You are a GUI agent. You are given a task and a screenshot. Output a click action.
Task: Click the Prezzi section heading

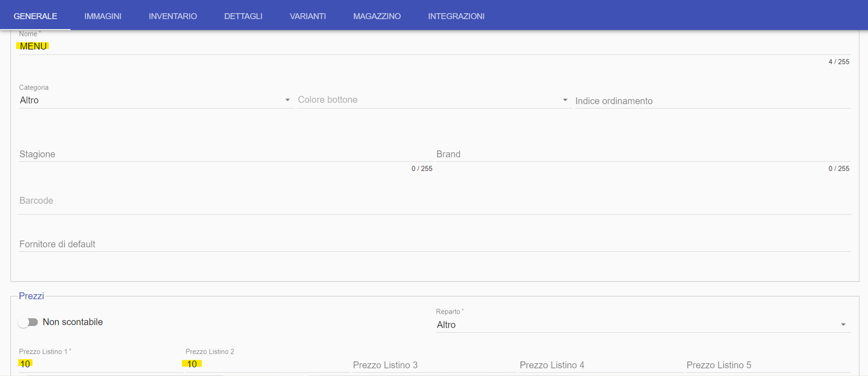tap(31, 296)
